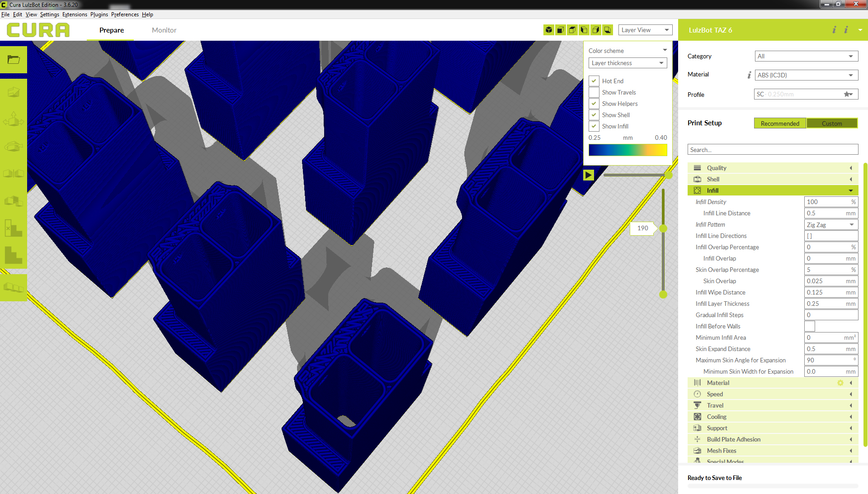Select the 3D isometric view cube icon
Screen dimensions: 868x494
click(x=549, y=30)
